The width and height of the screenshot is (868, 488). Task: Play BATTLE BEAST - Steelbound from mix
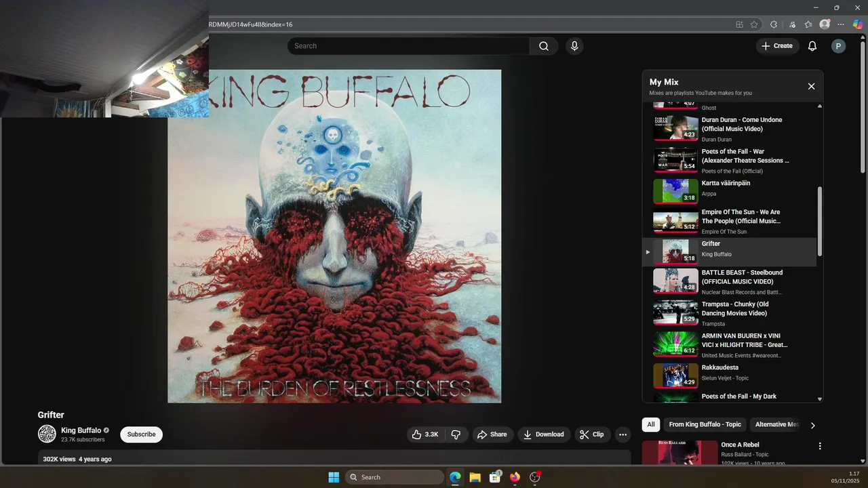(730, 282)
